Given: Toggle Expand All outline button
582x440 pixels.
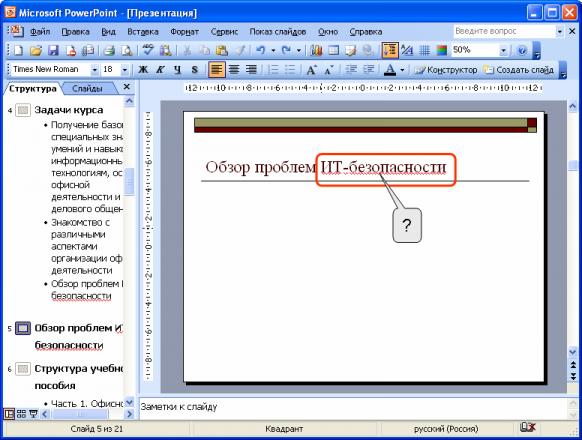Looking at the screenshot, I should coord(390,50).
